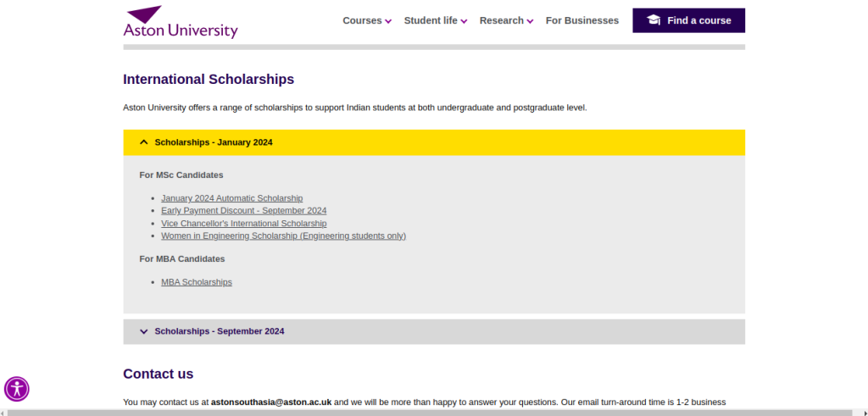
Task: Collapse the Scholarships - January 2024 section
Action: click(x=434, y=142)
